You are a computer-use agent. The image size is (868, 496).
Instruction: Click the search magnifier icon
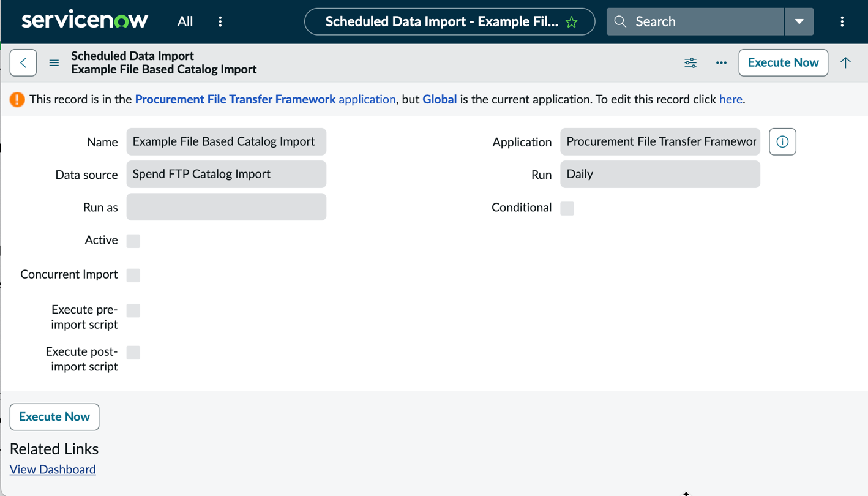pyautogui.click(x=620, y=21)
